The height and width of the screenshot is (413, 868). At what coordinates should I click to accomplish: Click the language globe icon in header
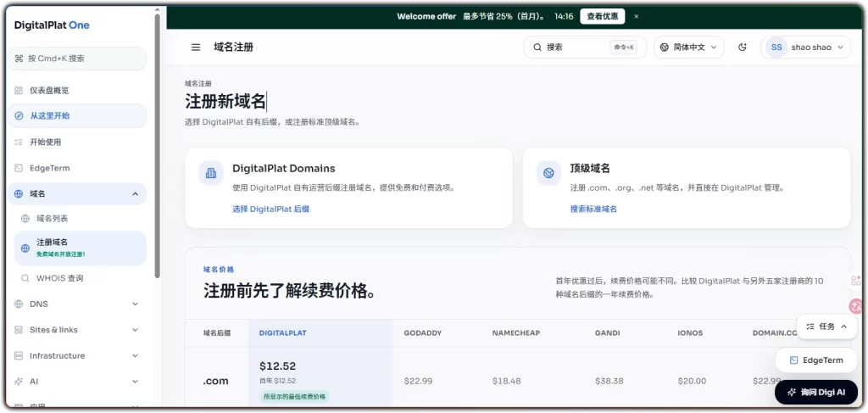[x=665, y=47]
